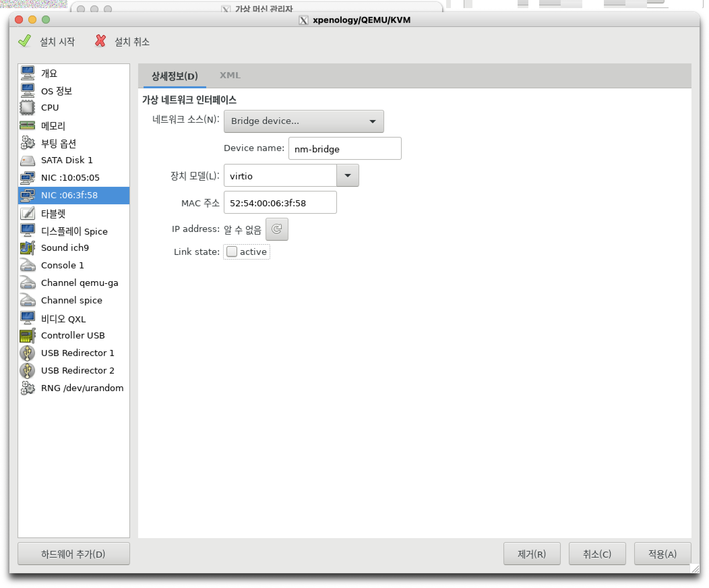Select USB Redirector 1 icon

27,353
